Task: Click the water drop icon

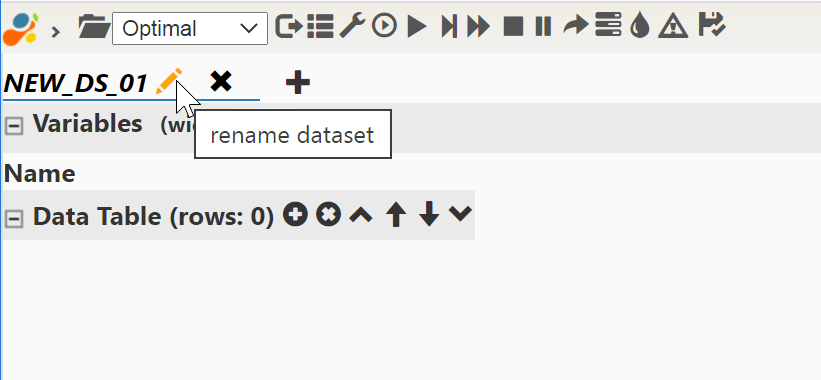Action: [x=640, y=26]
